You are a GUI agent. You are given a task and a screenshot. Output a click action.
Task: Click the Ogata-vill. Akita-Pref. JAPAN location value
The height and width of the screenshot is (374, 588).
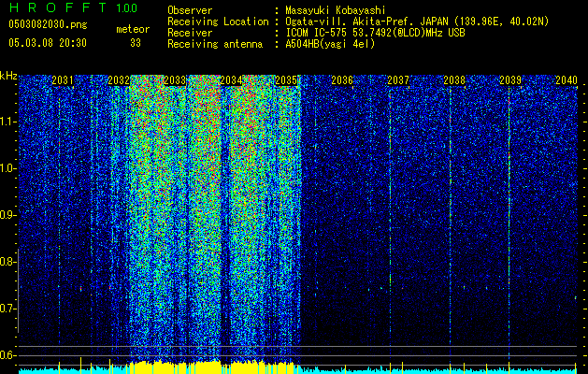[x=417, y=22]
